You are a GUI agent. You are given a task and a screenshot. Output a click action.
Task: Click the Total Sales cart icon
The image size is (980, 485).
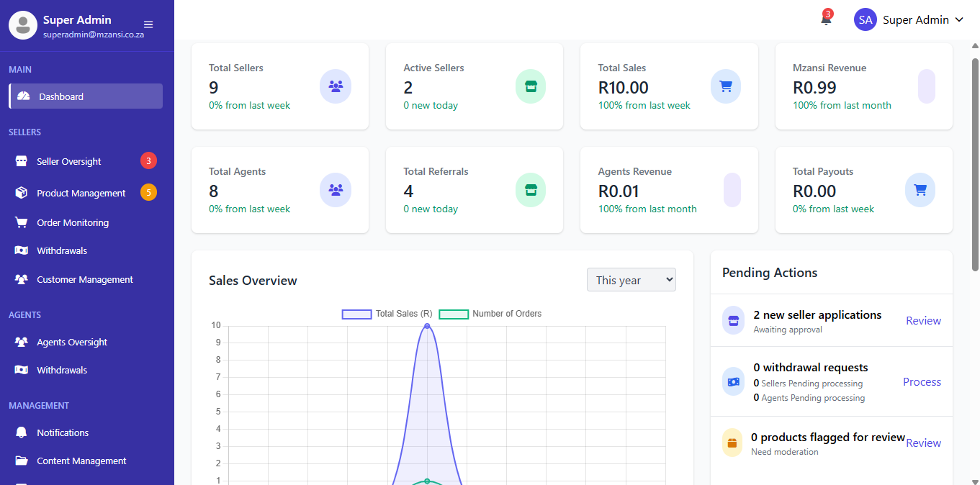(726, 86)
